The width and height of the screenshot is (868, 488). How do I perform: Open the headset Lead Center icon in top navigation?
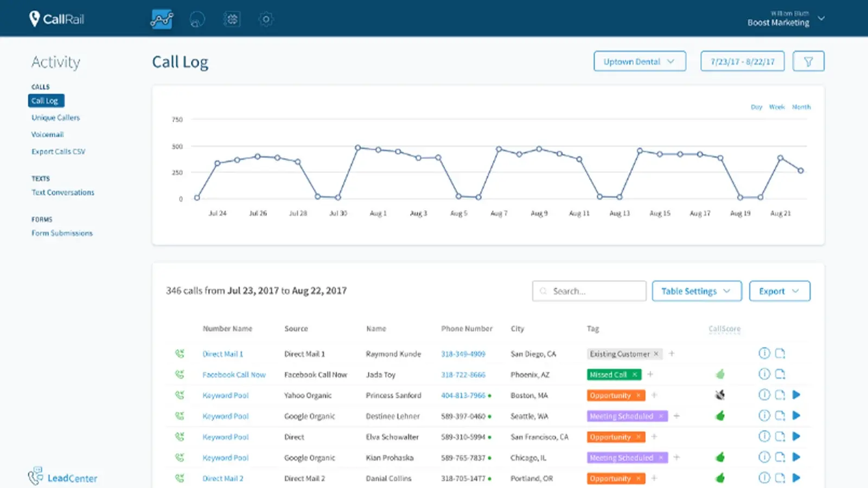point(197,20)
